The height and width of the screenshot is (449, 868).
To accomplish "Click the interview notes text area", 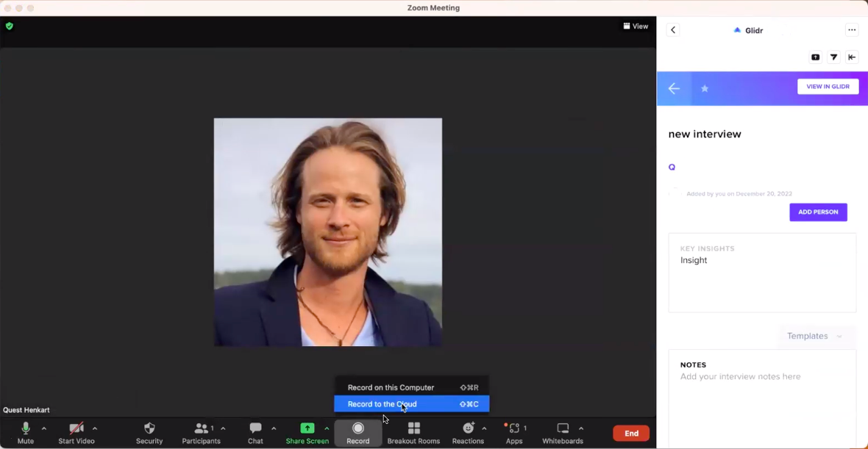I will coord(762,398).
